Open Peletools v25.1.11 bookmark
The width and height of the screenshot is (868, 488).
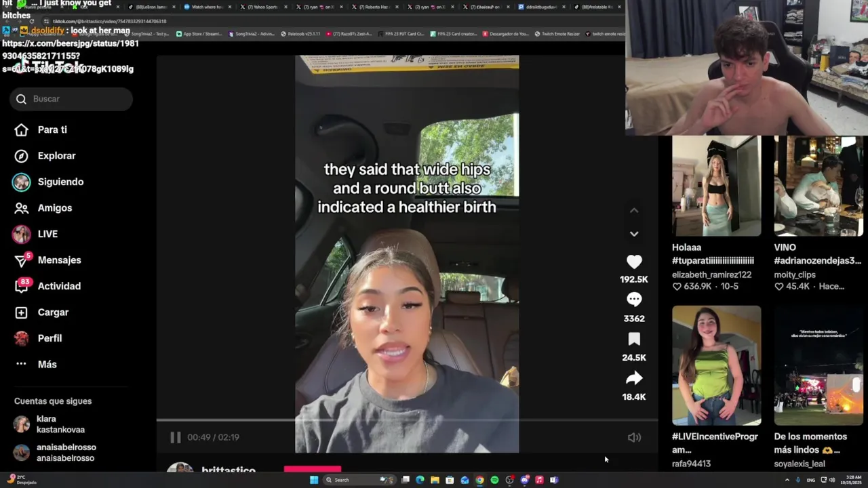pos(300,33)
